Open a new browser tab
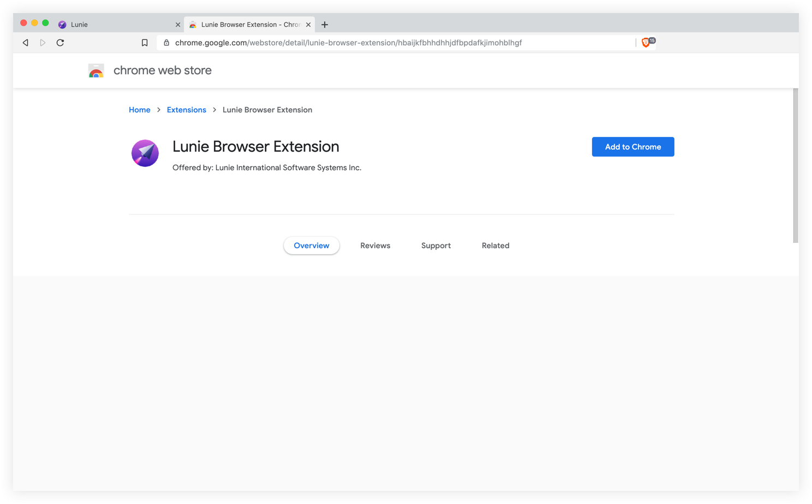812x504 pixels. point(325,25)
